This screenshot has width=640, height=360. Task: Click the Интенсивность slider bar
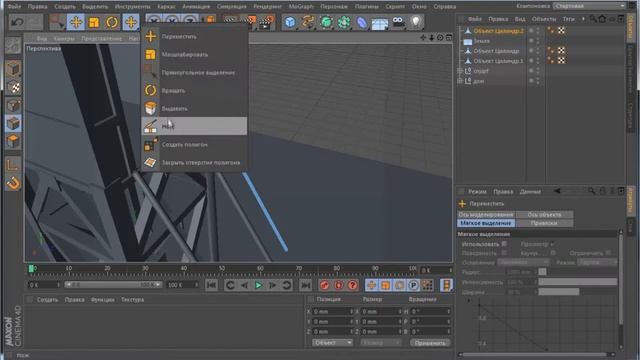(x=578, y=282)
